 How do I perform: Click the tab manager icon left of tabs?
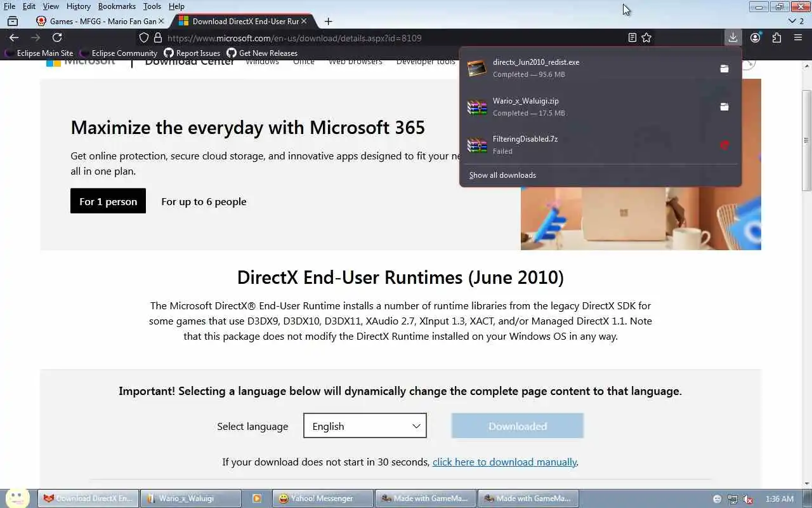[x=13, y=21]
